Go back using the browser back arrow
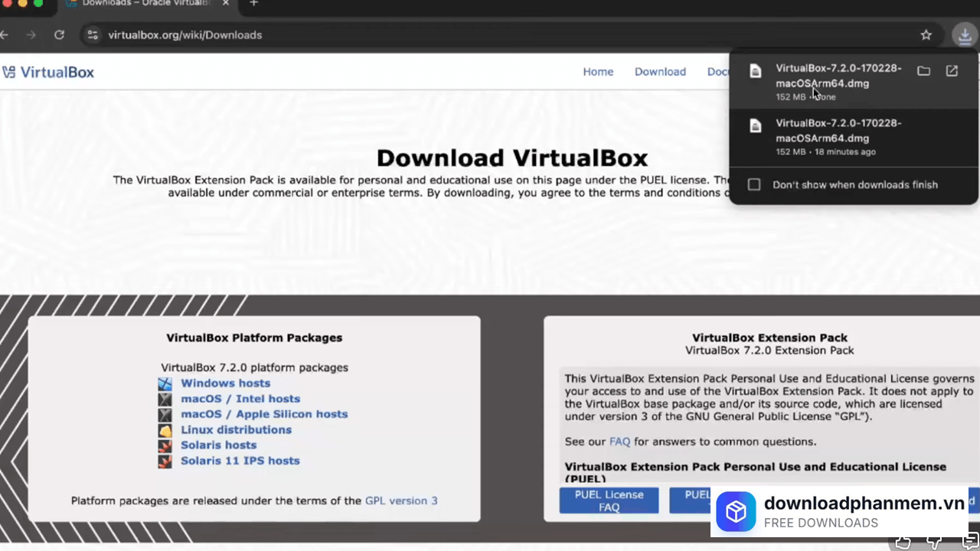The width and height of the screenshot is (980, 551). tap(5, 35)
